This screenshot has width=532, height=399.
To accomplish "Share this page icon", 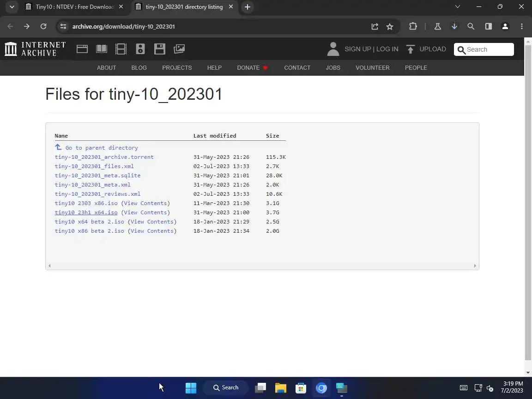I will [375, 26].
